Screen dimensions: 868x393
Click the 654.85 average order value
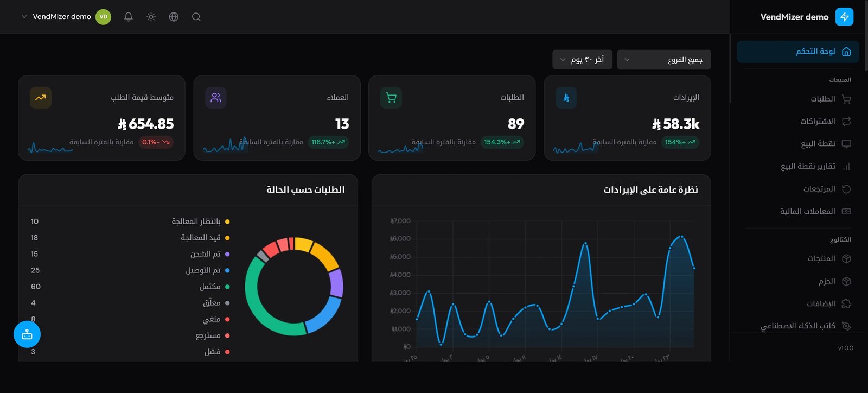[x=146, y=124]
